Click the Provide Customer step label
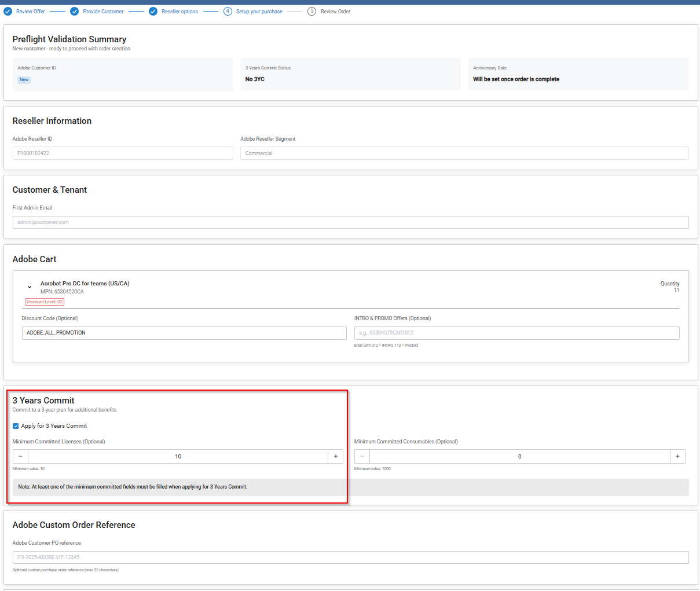The height and width of the screenshot is (591, 700). (x=103, y=12)
